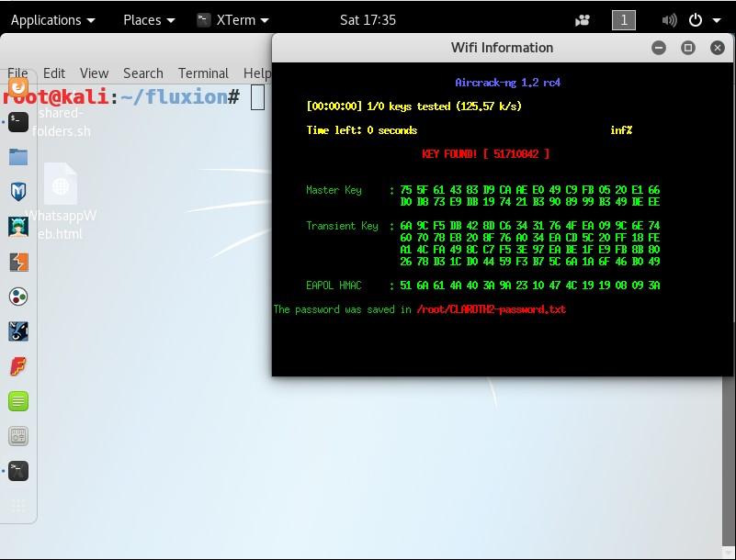Open the Applications menu

(x=52, y=20)
